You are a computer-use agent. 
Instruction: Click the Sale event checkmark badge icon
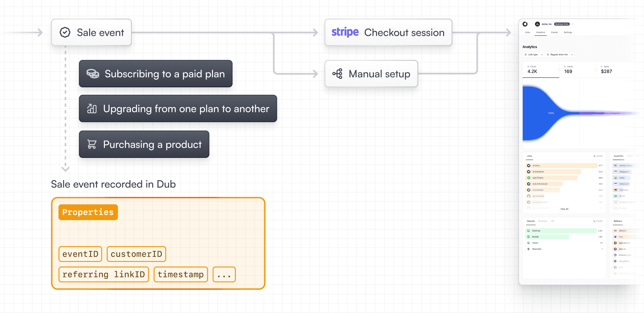[65, 33]
